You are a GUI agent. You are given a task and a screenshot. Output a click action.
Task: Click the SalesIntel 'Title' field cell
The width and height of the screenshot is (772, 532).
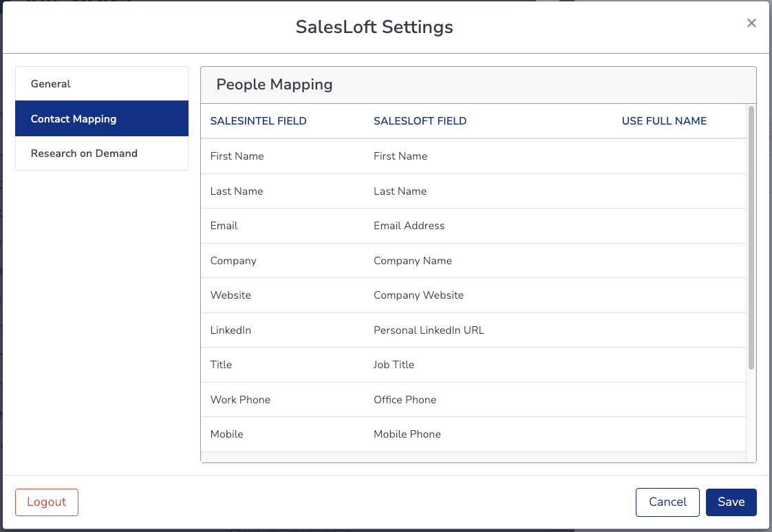(221, 365)
